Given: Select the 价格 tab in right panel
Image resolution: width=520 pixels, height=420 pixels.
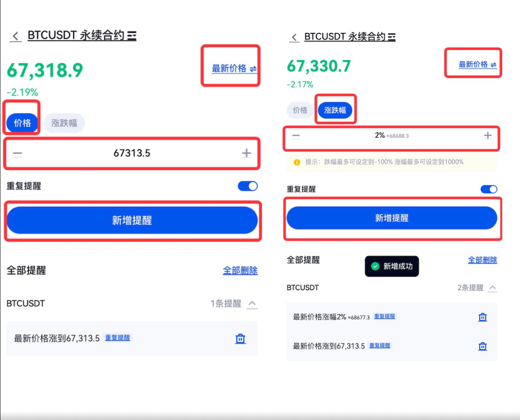Looking at the screenshot, I should tap(300, 110).
